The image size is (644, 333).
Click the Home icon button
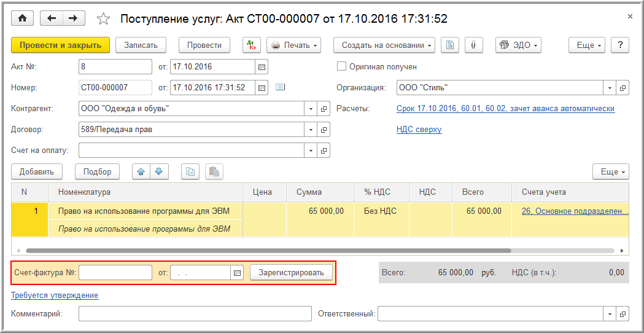coord(23,18)
